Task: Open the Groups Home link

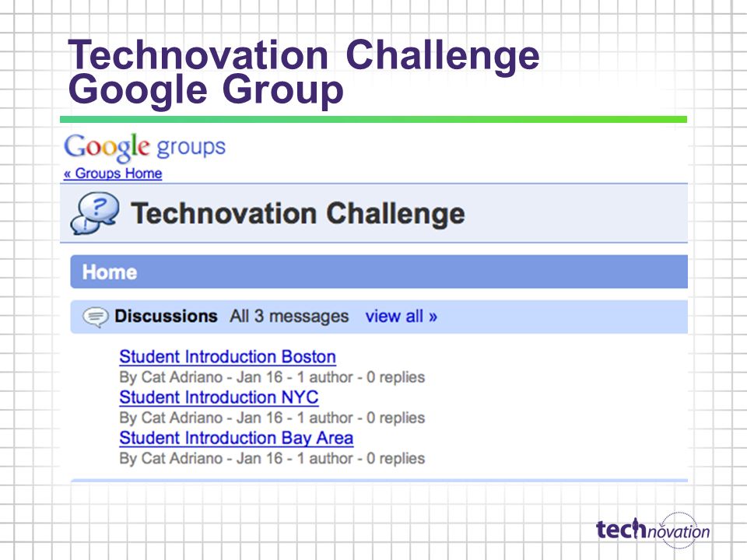Action: [x=113, y=173]
